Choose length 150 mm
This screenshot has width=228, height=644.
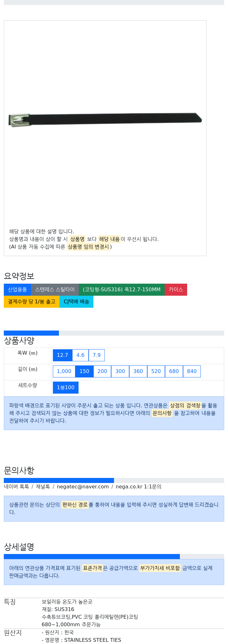coord(84,371)
